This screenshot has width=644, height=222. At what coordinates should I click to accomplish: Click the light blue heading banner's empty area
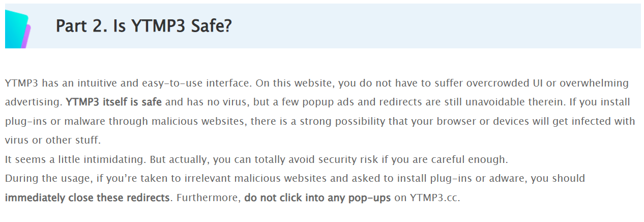(437, 26)
